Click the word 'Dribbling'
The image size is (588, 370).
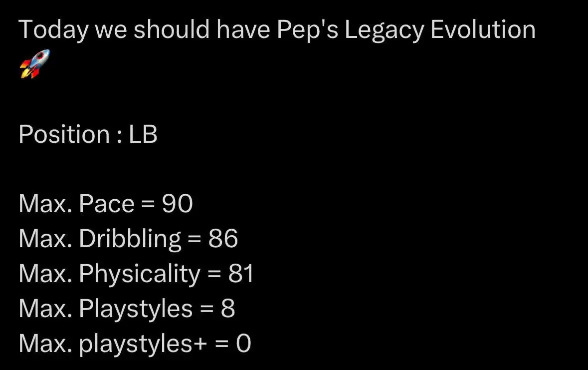(x=130, y=239)
